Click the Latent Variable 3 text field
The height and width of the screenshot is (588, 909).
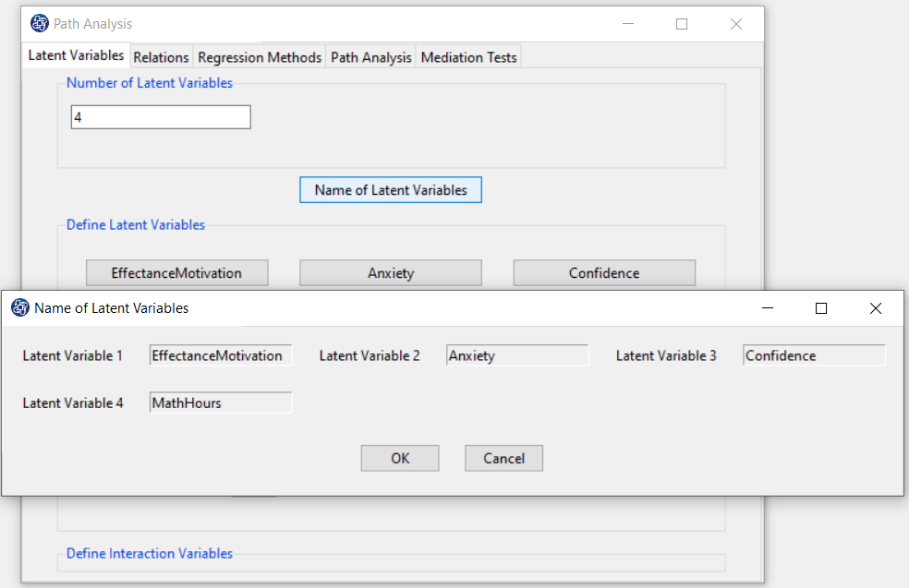815,355
